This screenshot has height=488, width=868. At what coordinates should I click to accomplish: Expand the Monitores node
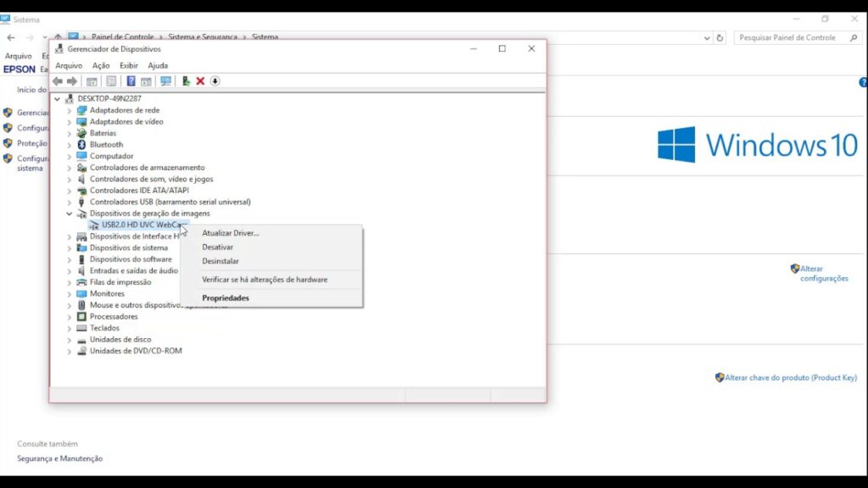70,294
